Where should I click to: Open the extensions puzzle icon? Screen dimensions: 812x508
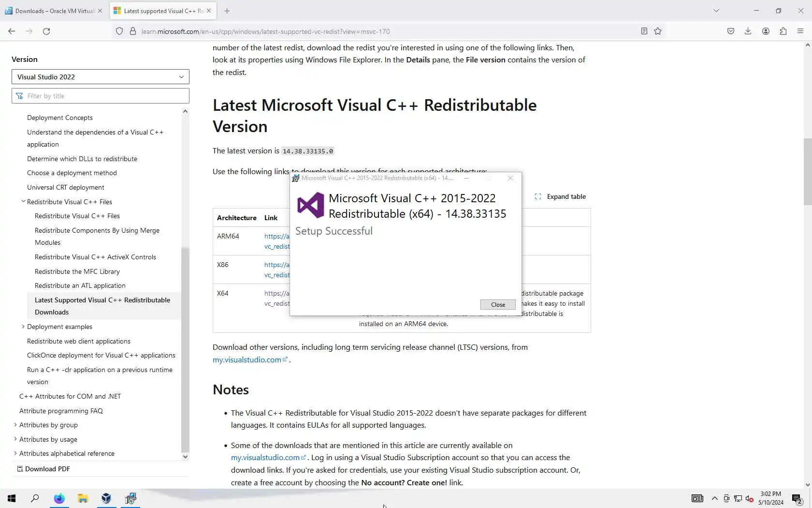pyautogui.click(x=783, y=31)
